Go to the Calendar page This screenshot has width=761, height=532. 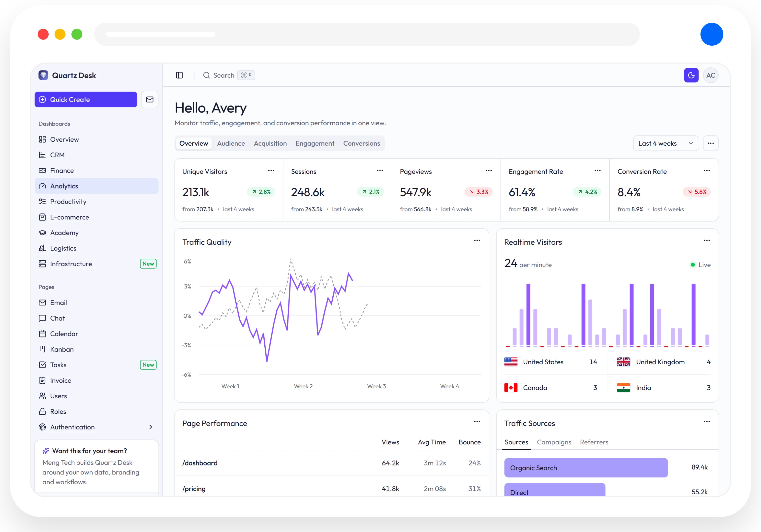pos(96,334)
